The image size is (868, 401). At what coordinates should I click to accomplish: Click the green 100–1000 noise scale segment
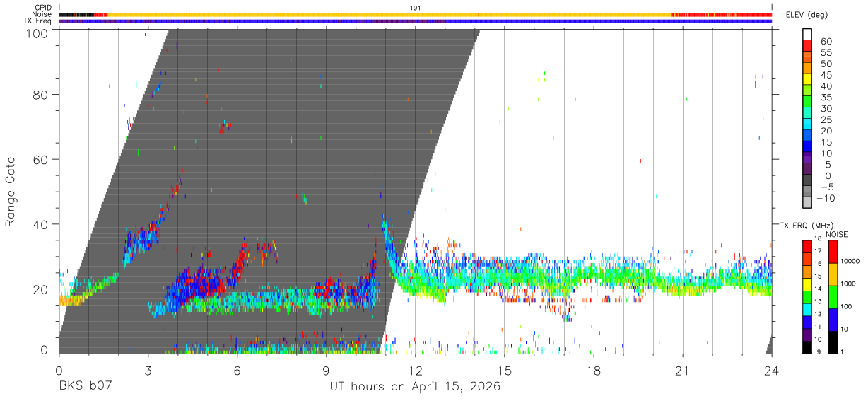[x=833, y=296]
